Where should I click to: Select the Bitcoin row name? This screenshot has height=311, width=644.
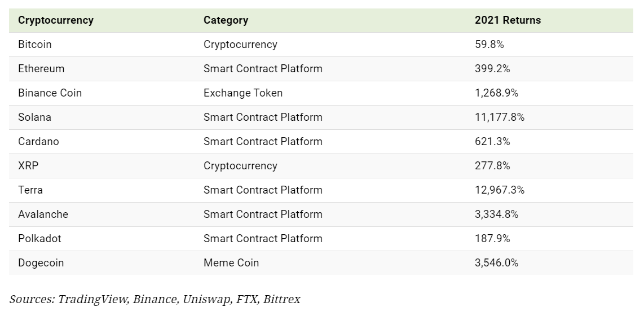(x=35, y=45)
